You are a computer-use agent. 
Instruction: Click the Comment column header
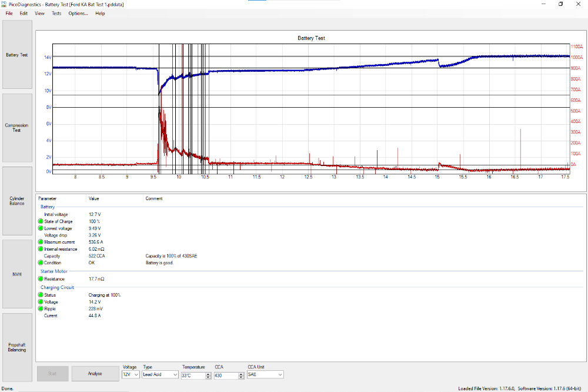click(x=154, y=199)
